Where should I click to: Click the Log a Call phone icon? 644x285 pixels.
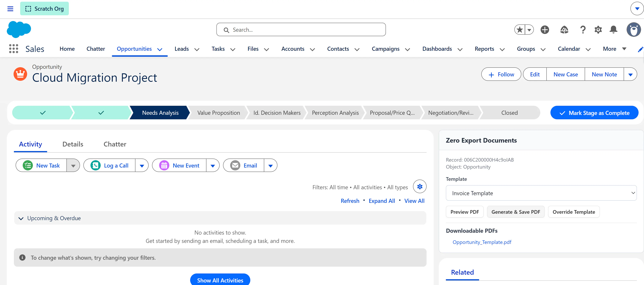coord(96,165)
